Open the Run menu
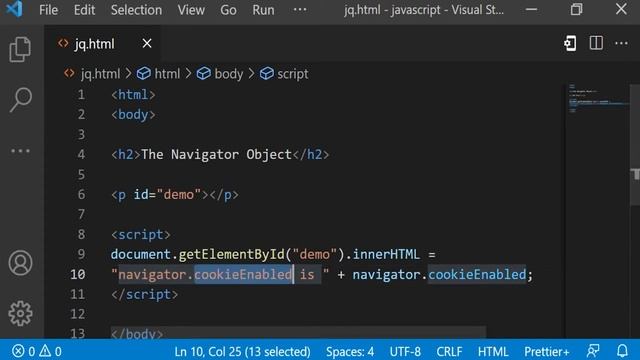 coord(263,10)
